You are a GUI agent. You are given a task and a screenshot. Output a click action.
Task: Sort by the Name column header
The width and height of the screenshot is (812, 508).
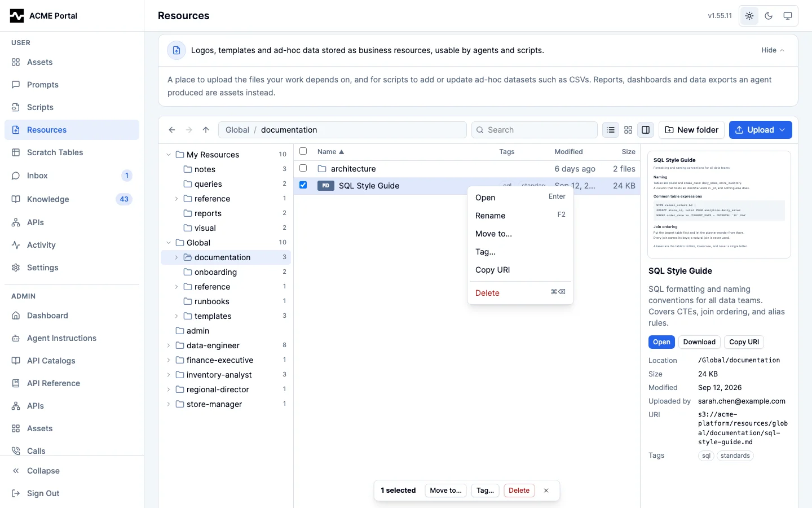pos(330,152)
